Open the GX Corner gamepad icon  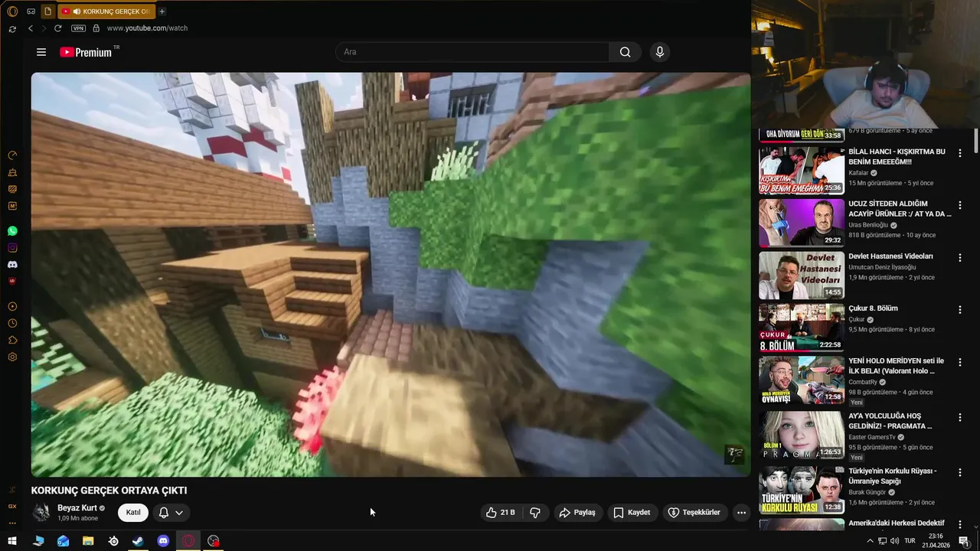31,11
